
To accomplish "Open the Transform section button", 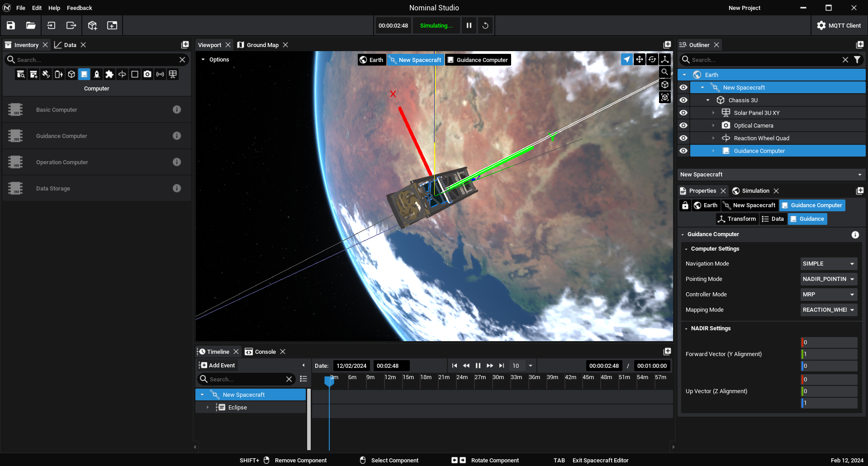I will click(737, 219).
